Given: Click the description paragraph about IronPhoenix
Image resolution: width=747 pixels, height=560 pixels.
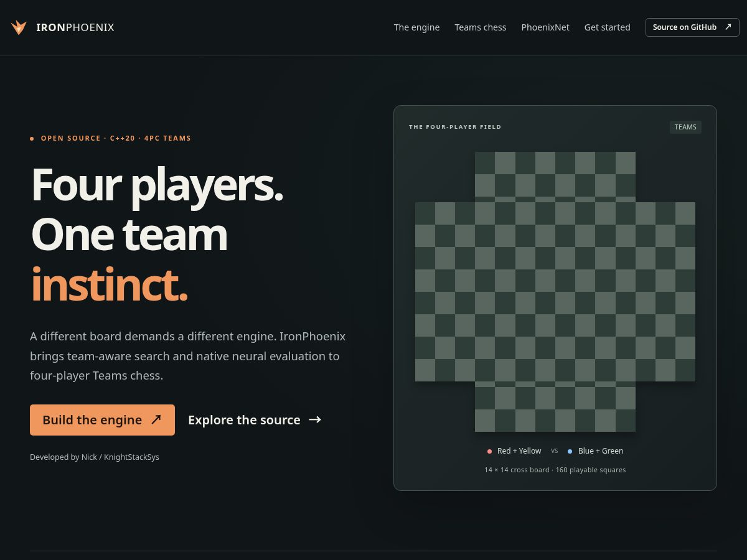Looking at the screenshot, I should pos(188,356).
